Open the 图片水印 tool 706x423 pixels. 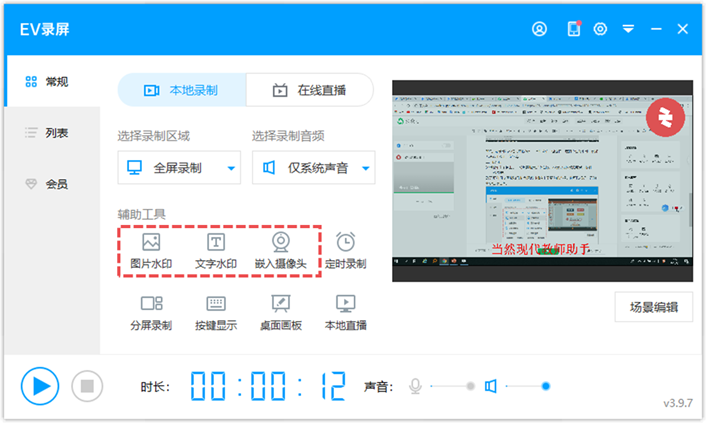[x=151, y=251]
